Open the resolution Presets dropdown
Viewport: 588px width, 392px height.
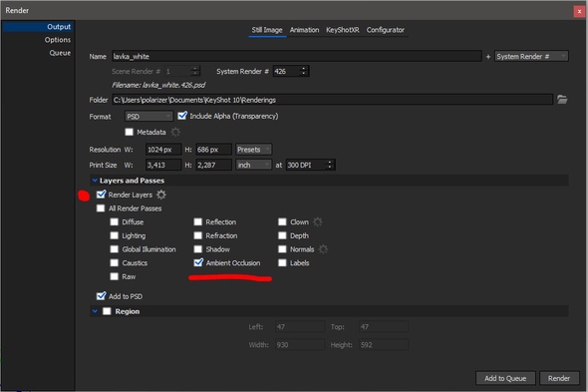[253, 150]
